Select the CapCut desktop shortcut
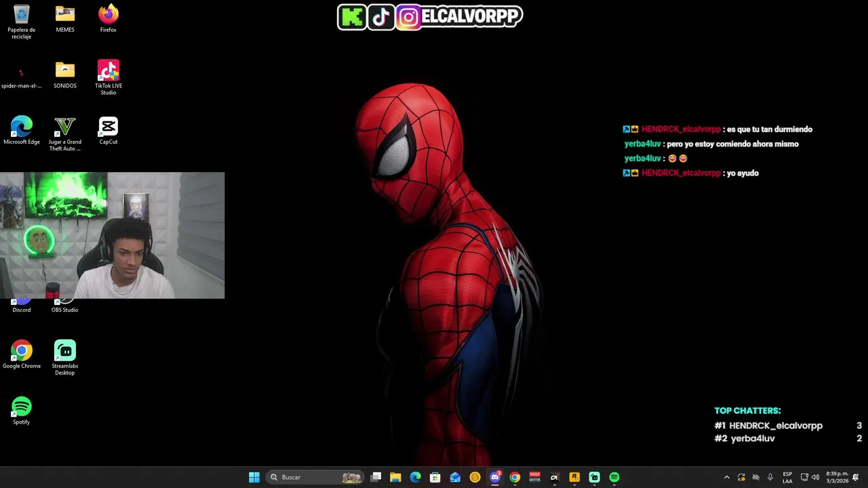Image resolution: width=868 pixels, height=488 pixels. pos(108,131)
